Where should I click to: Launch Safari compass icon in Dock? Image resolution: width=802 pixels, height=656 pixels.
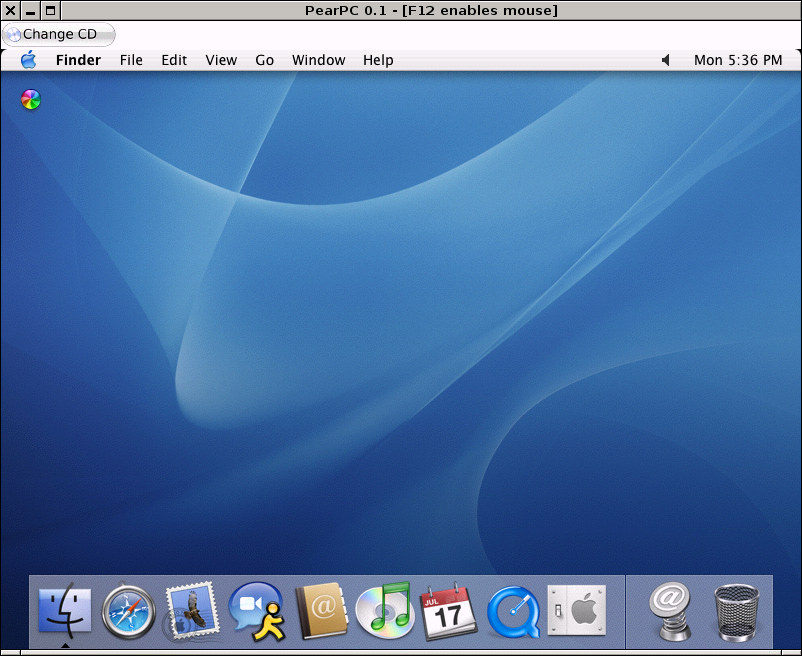click(x=129, y=610)
